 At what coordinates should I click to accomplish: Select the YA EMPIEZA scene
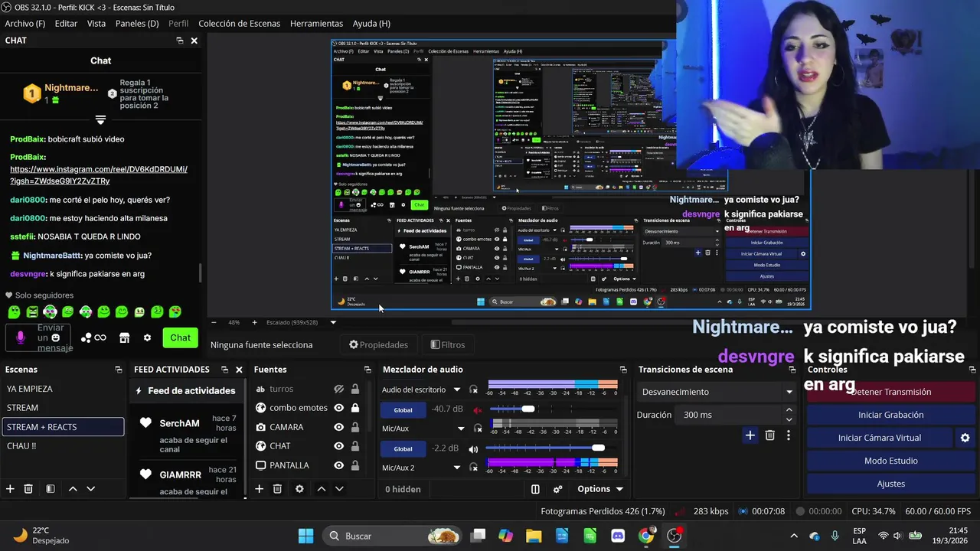tap(63, 389)
